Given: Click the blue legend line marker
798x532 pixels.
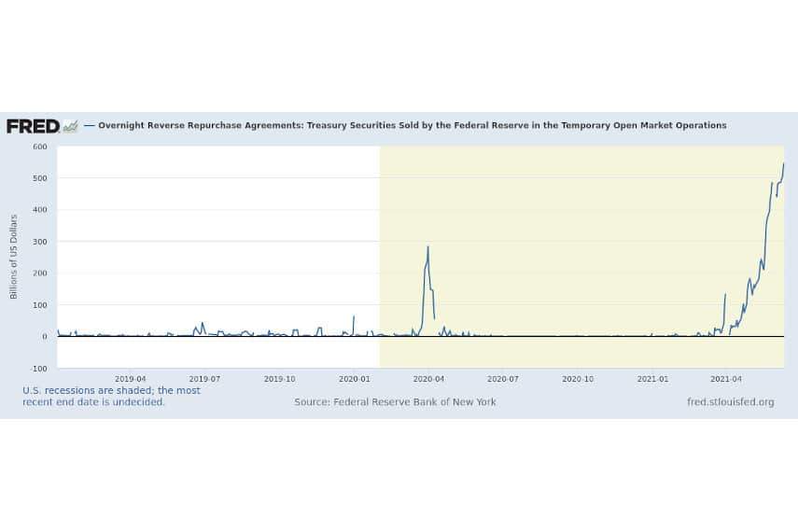Looking at the screenshot, I should click(90, 125).
